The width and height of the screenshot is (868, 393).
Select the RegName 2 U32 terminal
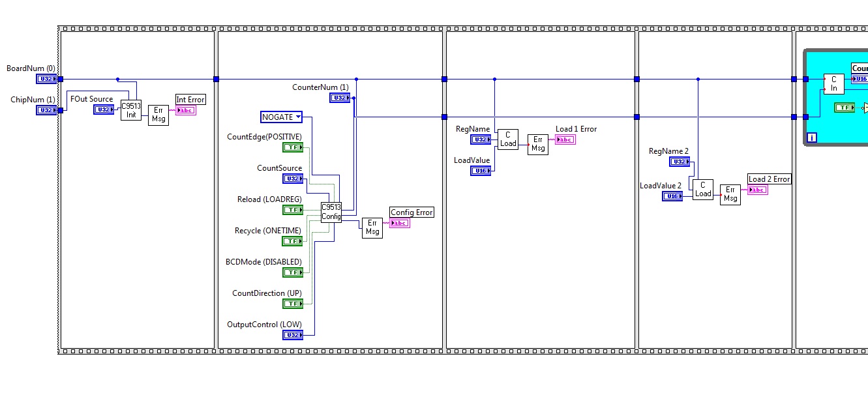coord(680,162)
